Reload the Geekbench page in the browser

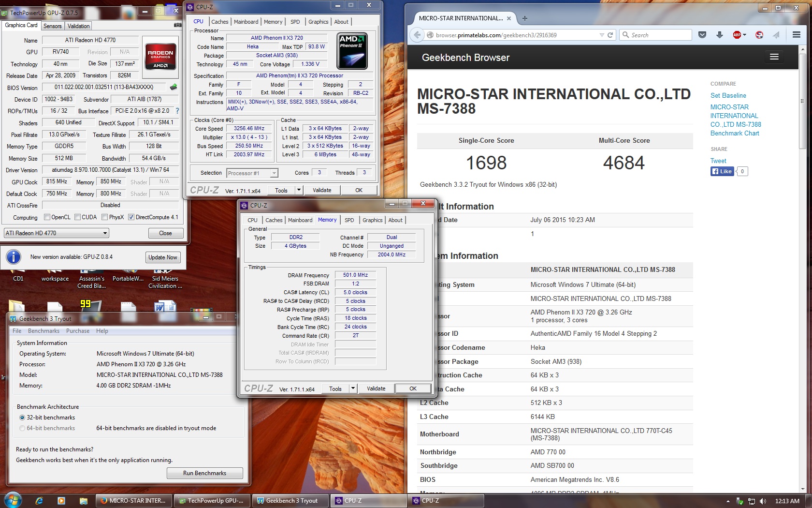pos(610,35)
